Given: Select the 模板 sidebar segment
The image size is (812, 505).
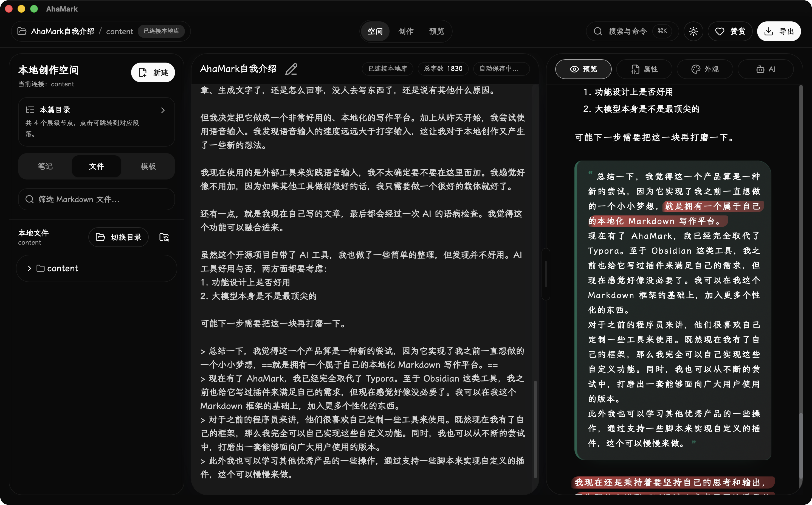Looking at the screenshot, I should point(148,166).
